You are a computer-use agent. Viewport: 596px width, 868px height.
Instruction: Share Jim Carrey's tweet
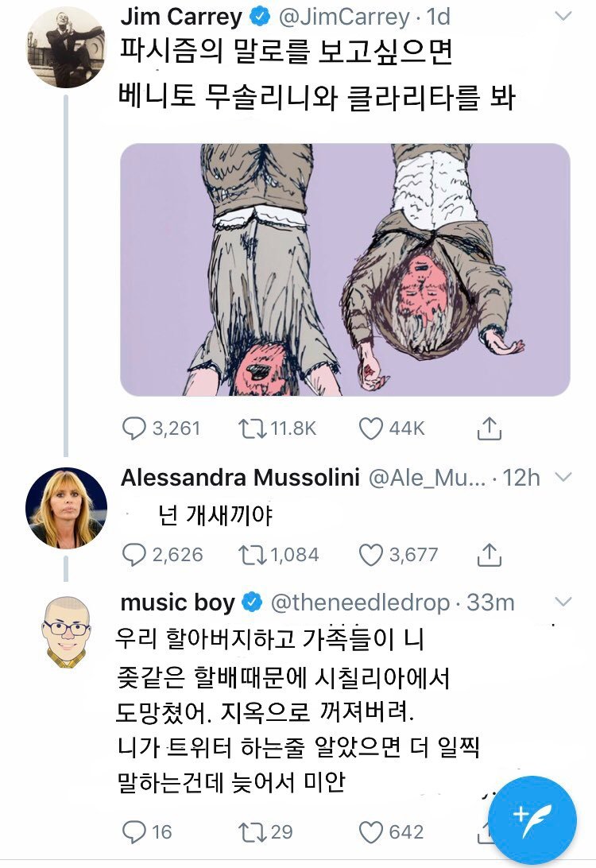pyautogui.click(x=490, y=429)
